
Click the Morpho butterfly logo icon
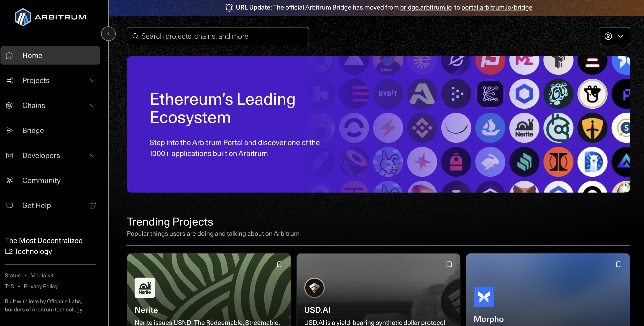point(483,297)
